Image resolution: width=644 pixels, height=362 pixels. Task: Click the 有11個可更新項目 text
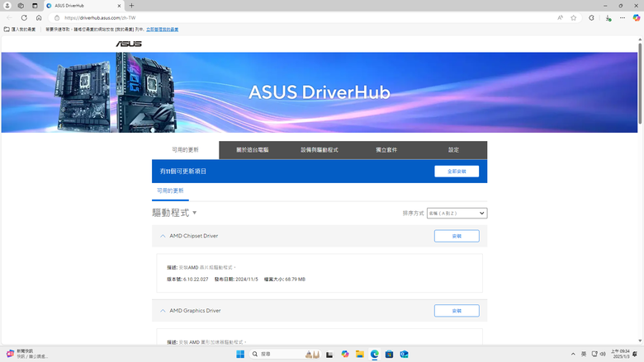coord(183,172)
